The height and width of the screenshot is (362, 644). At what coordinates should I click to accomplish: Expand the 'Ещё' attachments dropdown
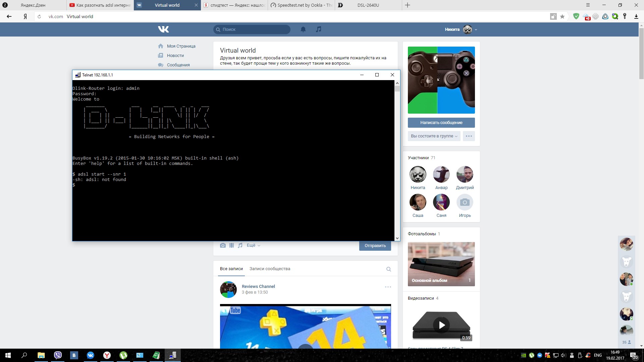point(253,245)
